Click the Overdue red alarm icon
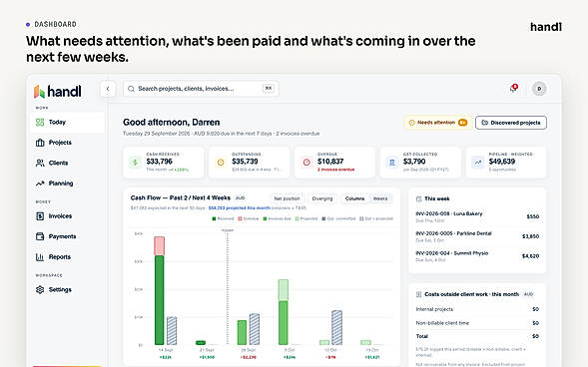Screen dimensions: 588x367 point(306,163)
